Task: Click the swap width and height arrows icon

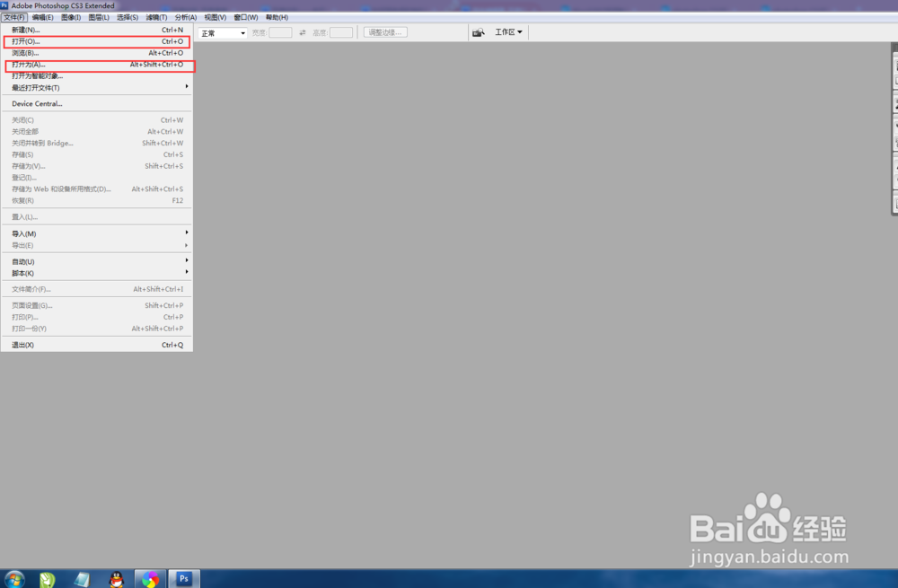Action: pyautogui.click(x=303, y=32)
